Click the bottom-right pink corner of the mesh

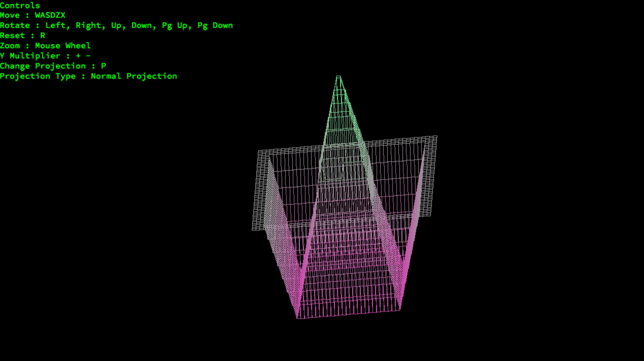tap(400, 309)
